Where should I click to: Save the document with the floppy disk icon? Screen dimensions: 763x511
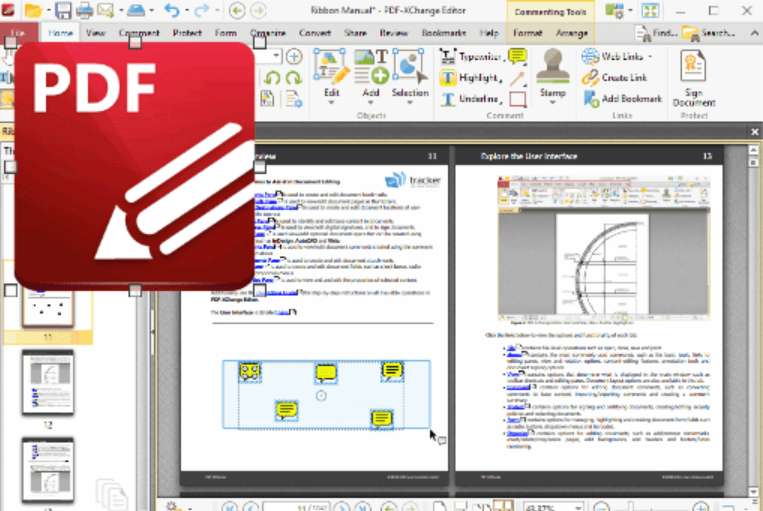[63, 10]
